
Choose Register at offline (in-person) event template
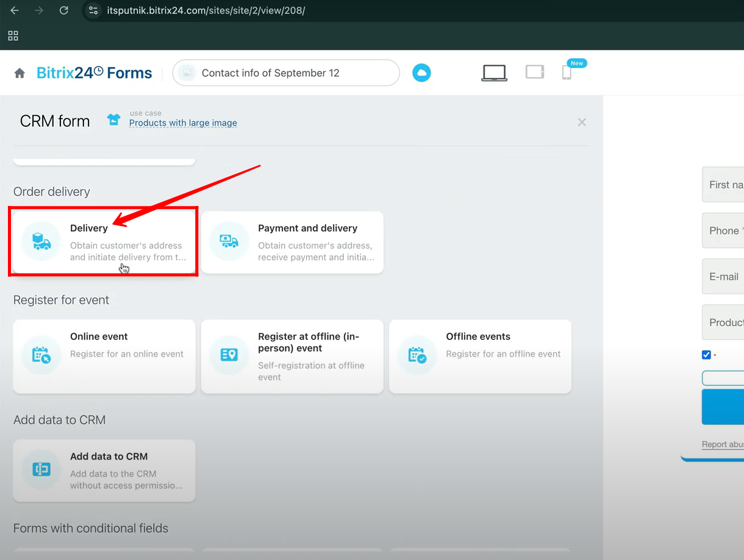(x=292, y=356)
